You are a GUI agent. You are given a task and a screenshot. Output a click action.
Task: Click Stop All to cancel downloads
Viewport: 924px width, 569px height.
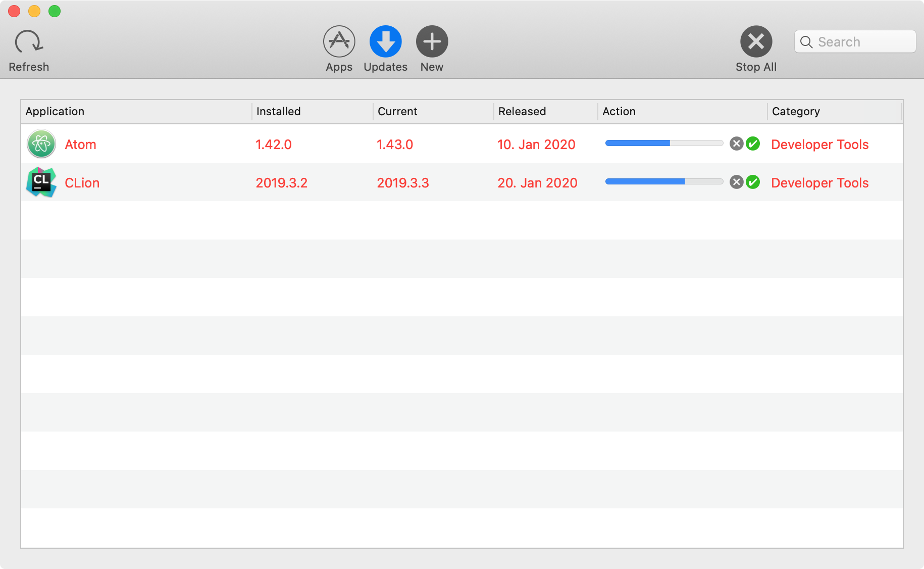tap(756, 41)
